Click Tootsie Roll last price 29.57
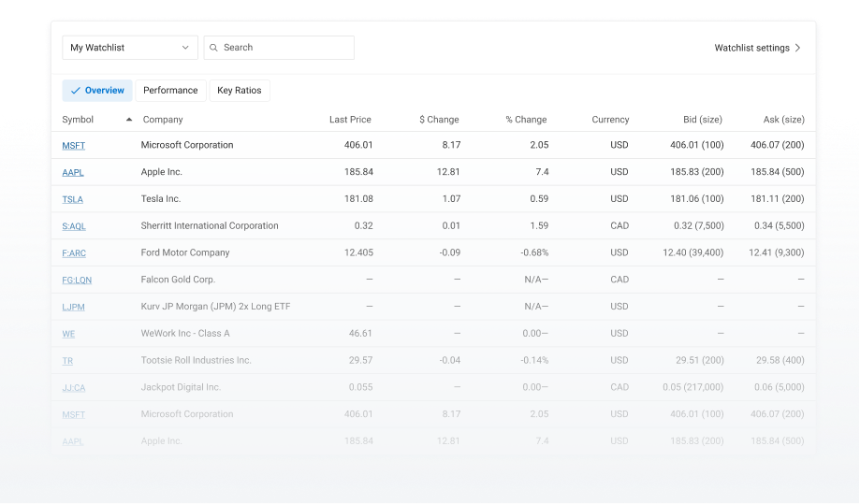Screen dimensions: 860x504 (x=360, y=360)
